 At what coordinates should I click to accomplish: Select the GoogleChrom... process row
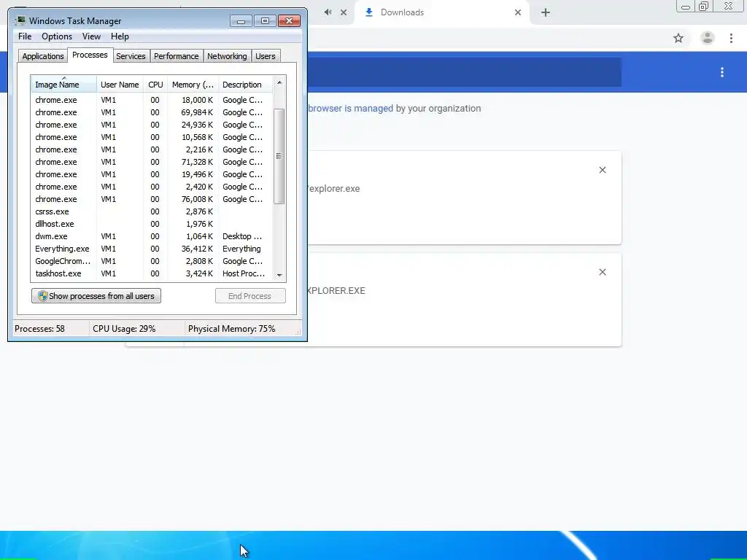tap(152, 261)
